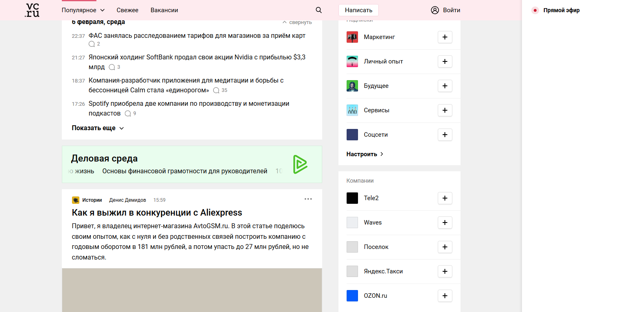
Task: Click the green play icon in Деловая среда banner
Action: click(x=300, y=164)
